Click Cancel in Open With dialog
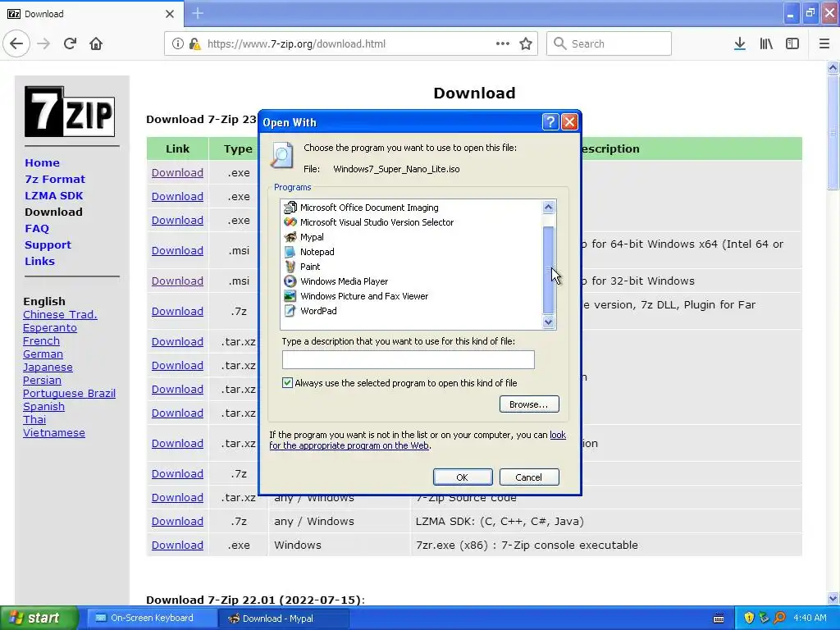The width and height of the screenshot is (840, 630). [x=529, y=477]
